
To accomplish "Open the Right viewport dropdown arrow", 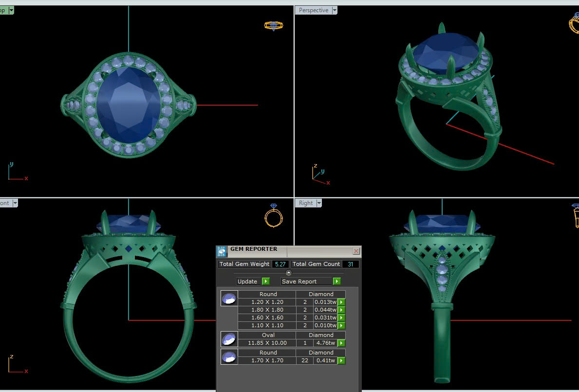I will 319,203.
